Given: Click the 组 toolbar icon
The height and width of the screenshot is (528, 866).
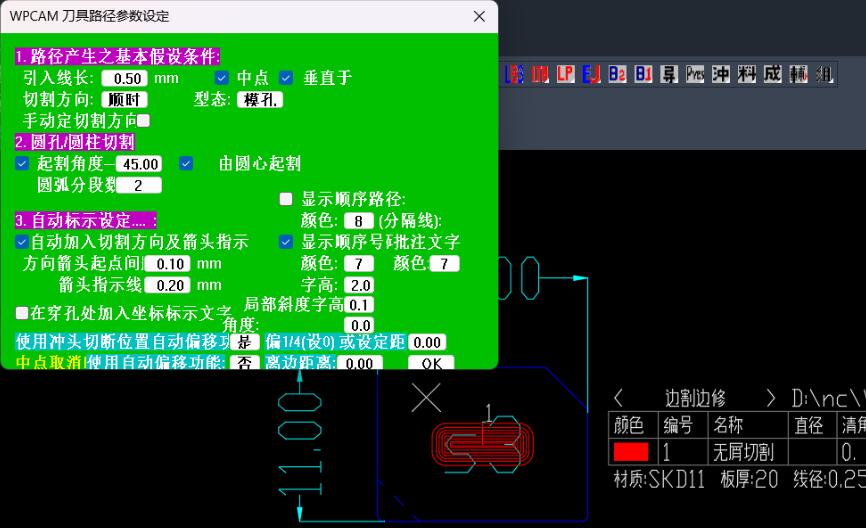Looking at the screenshot, I should [x=825, y=74].
